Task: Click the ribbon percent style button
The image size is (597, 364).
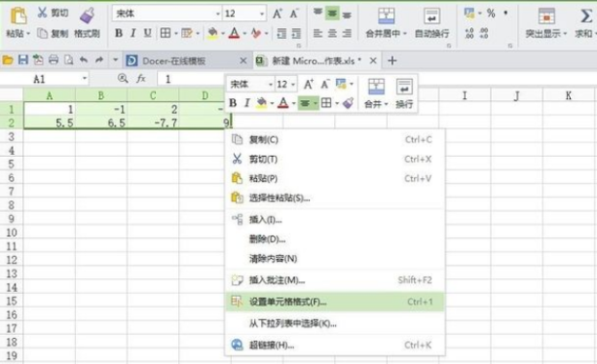Action: pos(491,13)
